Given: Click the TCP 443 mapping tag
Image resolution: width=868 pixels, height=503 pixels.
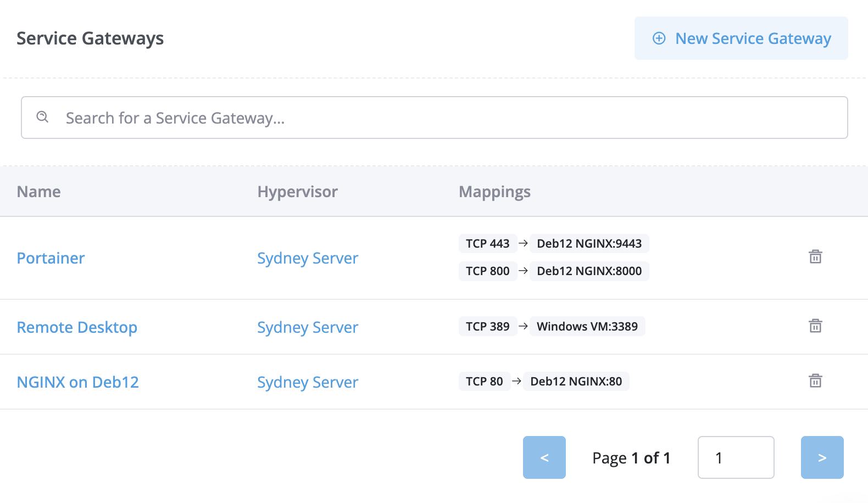Looking at the screenshot, I should click(x=487, y=243).
